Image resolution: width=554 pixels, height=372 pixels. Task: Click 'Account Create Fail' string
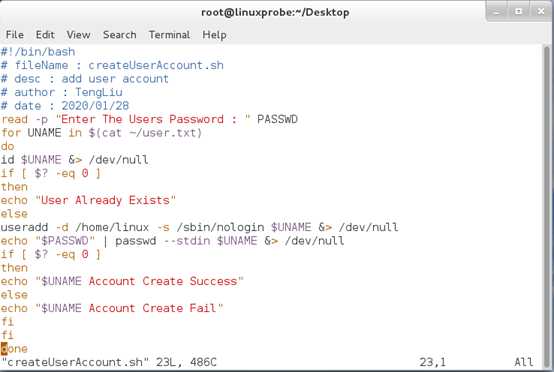[153, 308]
